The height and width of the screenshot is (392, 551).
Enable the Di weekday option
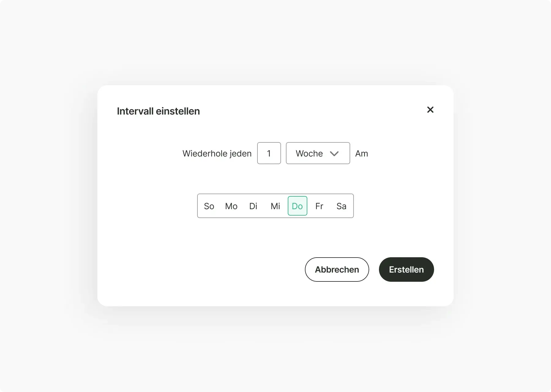[x=253, y=206]
